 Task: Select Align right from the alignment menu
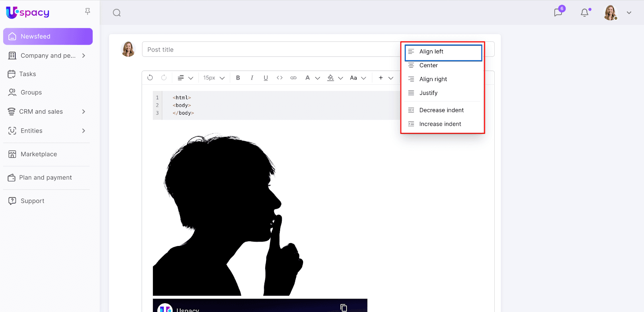point(433,79)
